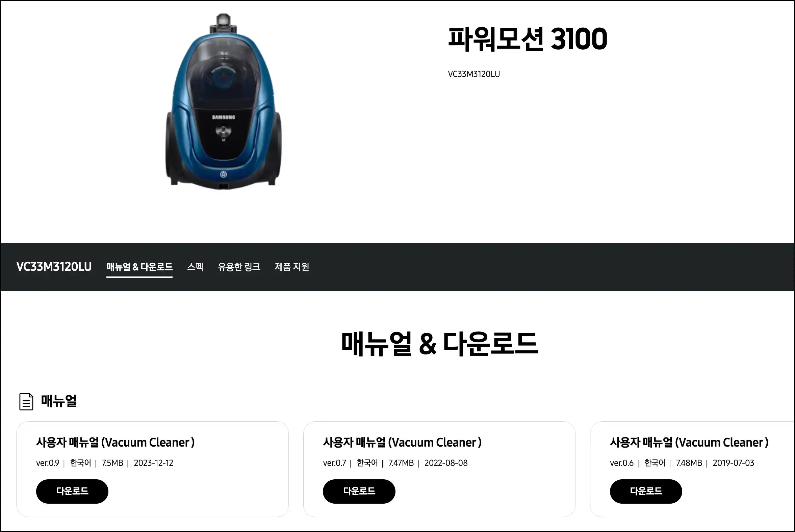Screen dimensions: 795x532
Task: Click the ver.0.7 7.47MB file details line
Action: tap(395, 463)
